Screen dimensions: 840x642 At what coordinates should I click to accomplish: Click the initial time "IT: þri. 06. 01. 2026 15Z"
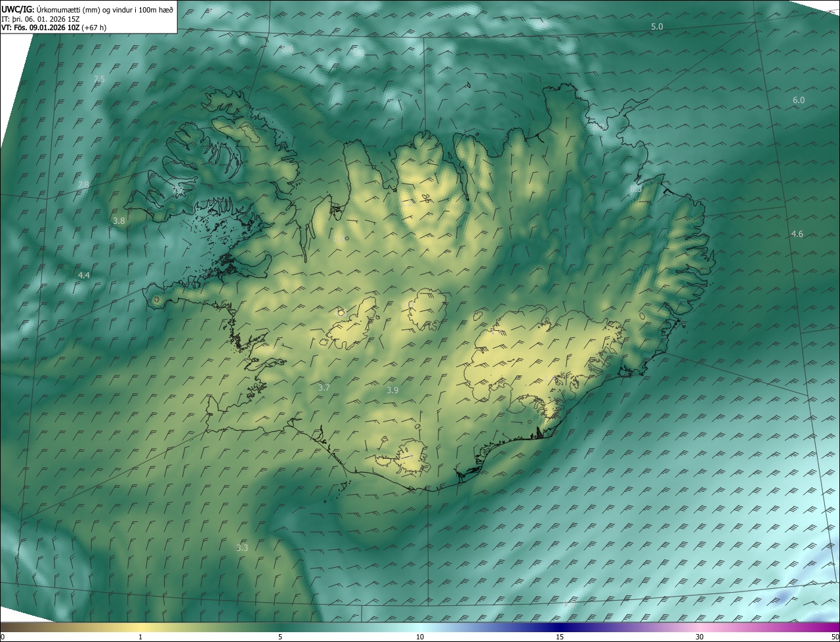click(41, 19)
